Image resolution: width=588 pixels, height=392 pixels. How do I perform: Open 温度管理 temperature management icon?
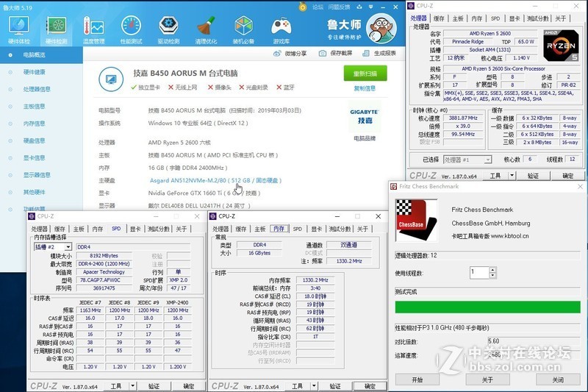[94, 29]
